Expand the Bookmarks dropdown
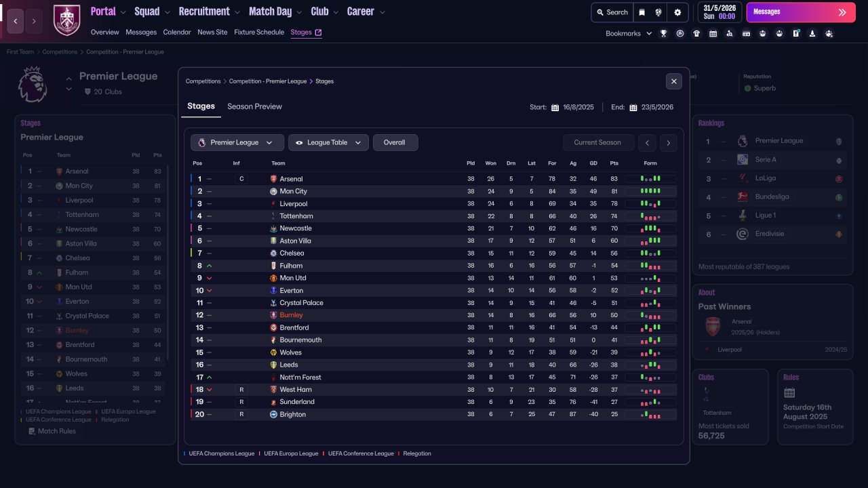Screen dimensions: 868x488 (629, 33)
